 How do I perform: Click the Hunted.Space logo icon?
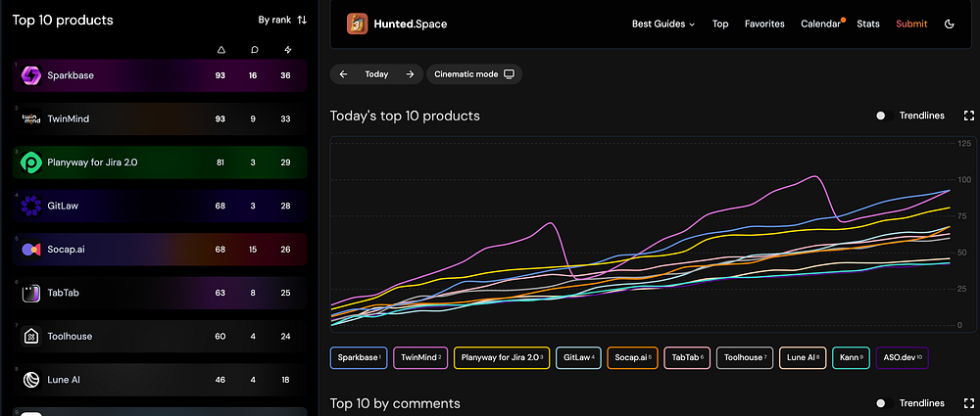[x=358, y=23]
